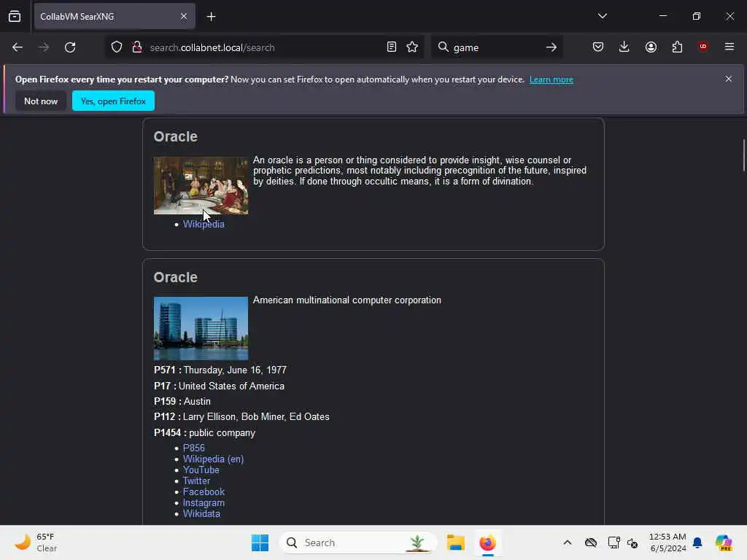Viewport: 747px width, 560px height.
Task: Open the Pocket save icon
Action: click(598, 47)
